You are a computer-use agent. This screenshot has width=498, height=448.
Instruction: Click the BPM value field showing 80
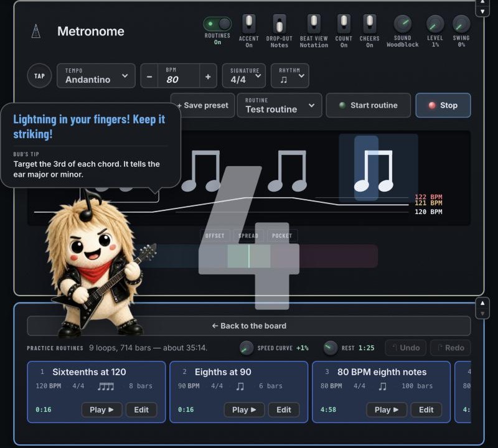(179, 76)
